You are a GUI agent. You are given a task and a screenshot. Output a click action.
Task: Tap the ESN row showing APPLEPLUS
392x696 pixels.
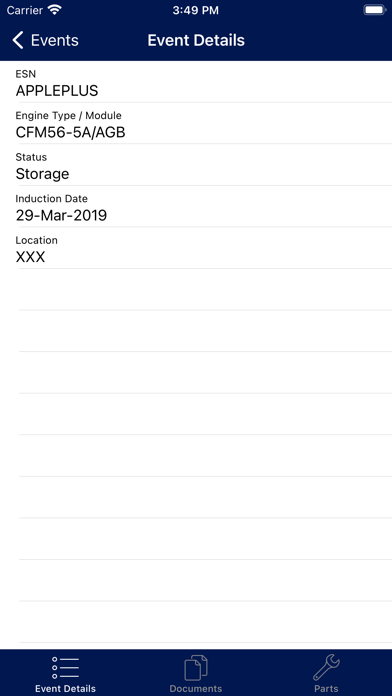point(196,82)
